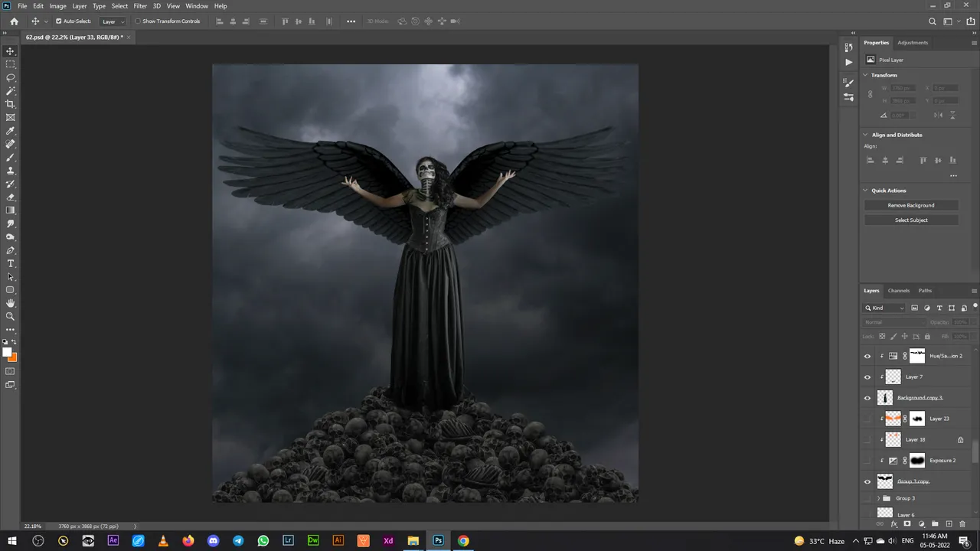980x551 pixels.
Task: Select the Pen tool
Action: [11, 250]
